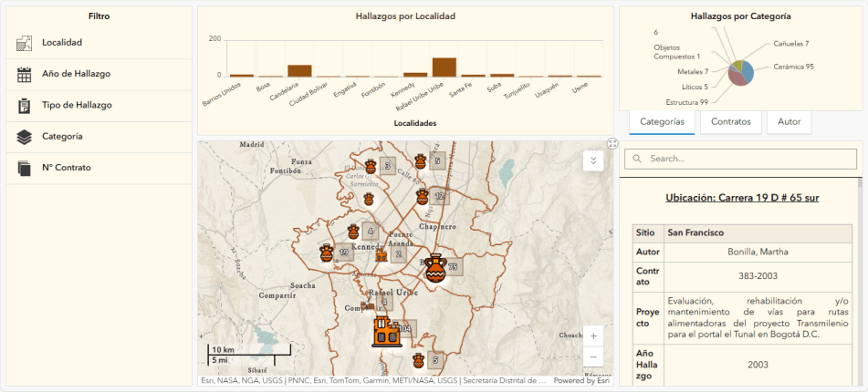The width and height of the screenshot is (868, 392).
Task: Select the Tipo de Hallazgo filter
Action: [x=76, y=105]
